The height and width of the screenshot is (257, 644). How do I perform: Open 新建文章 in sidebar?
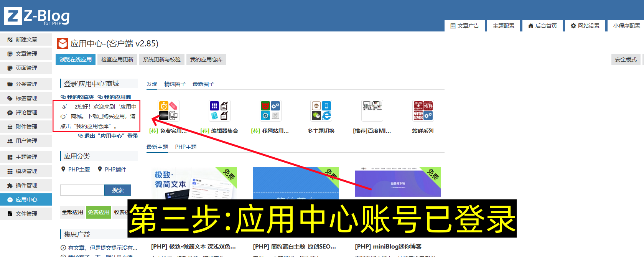pyautogui.click(x=26, y=40)
